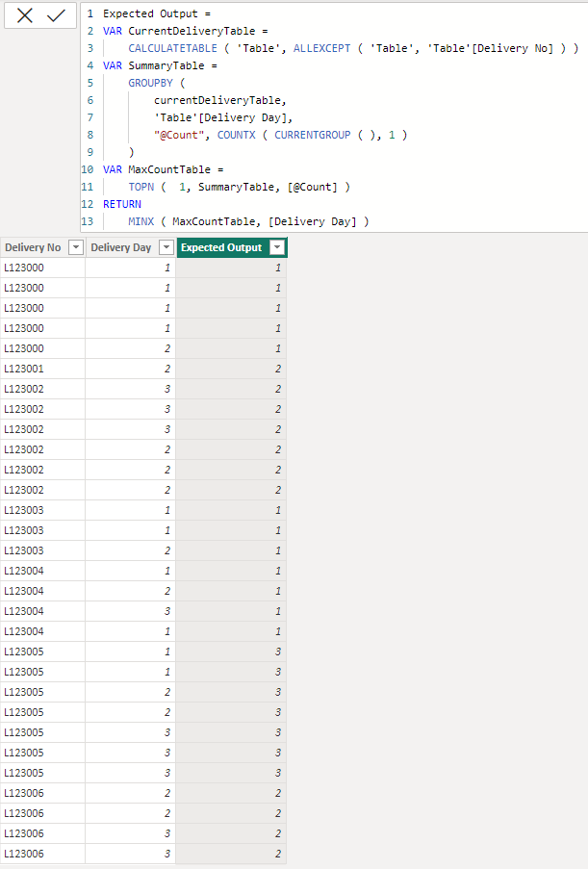Image resolution: width=588 pixels, height=869 pixels.
Task: Click the CALCULATETABLE function in the formula
Action: point(172,48)
